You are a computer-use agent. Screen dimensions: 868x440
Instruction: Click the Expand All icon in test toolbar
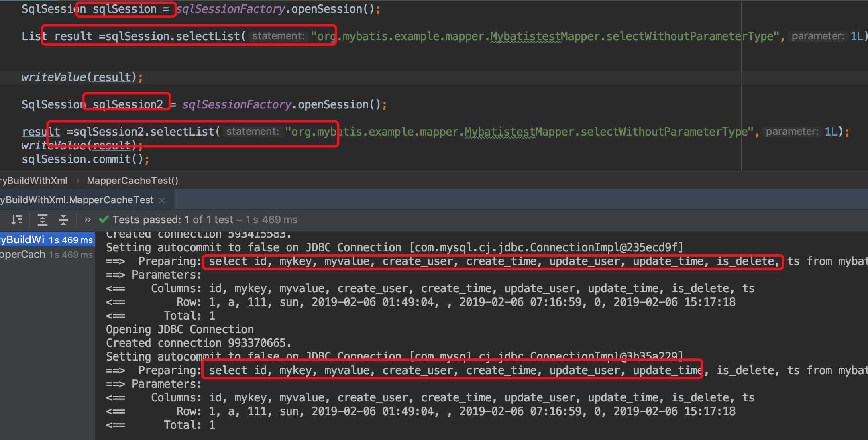(42, 220)
